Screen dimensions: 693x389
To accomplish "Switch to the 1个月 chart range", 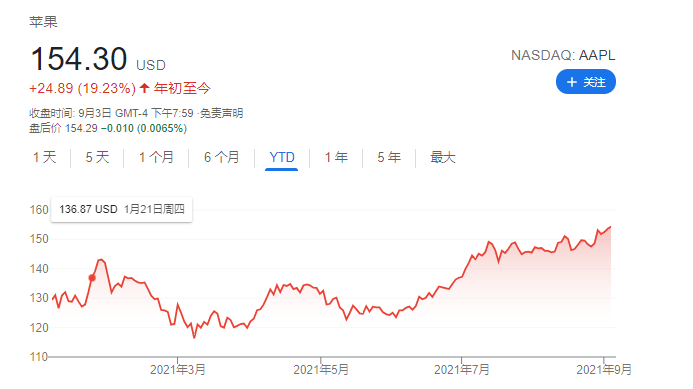I will [x=156, y=157].
